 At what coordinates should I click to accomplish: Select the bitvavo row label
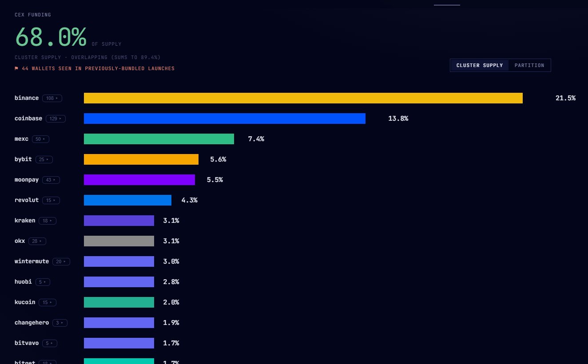click(x=27, y=343)
